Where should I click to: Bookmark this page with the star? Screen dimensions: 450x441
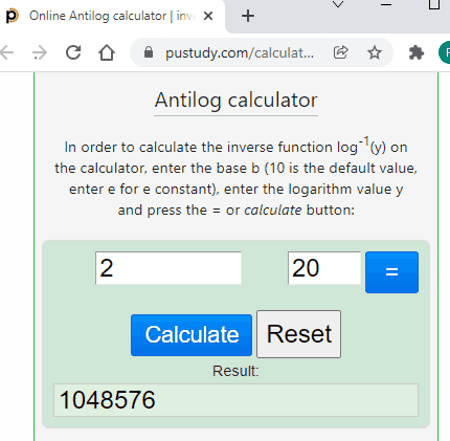click(x=374, y=53)
